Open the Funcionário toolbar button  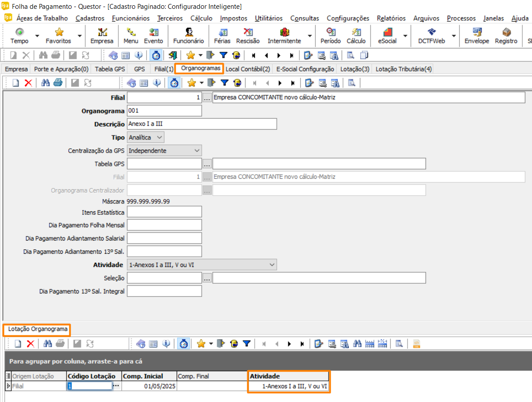pyautogui.click(x=189, y=36)
